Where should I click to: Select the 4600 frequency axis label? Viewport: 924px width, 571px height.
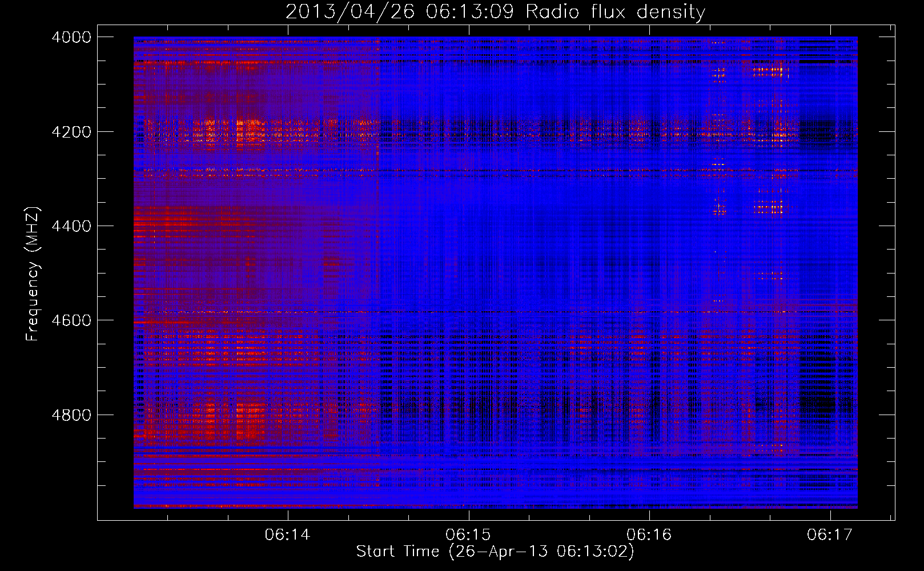point(71,320)
